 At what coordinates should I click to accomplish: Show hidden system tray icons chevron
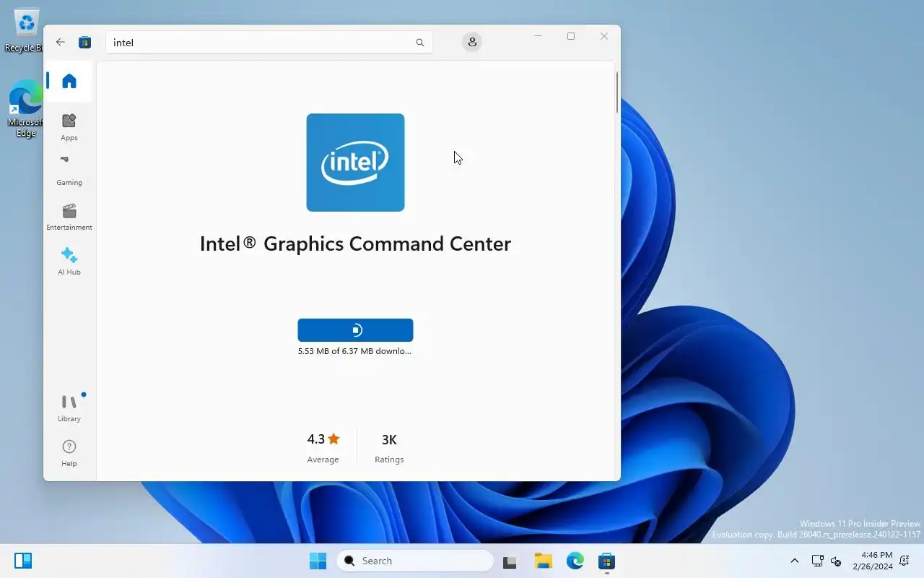795,561
